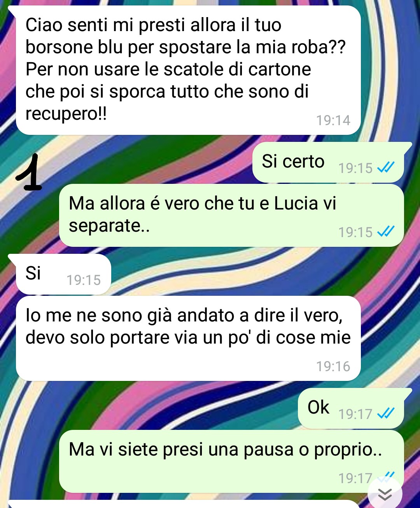Click the handwritten number 1 annotation
The image size is (420, 508).
[x=29, y=172]
